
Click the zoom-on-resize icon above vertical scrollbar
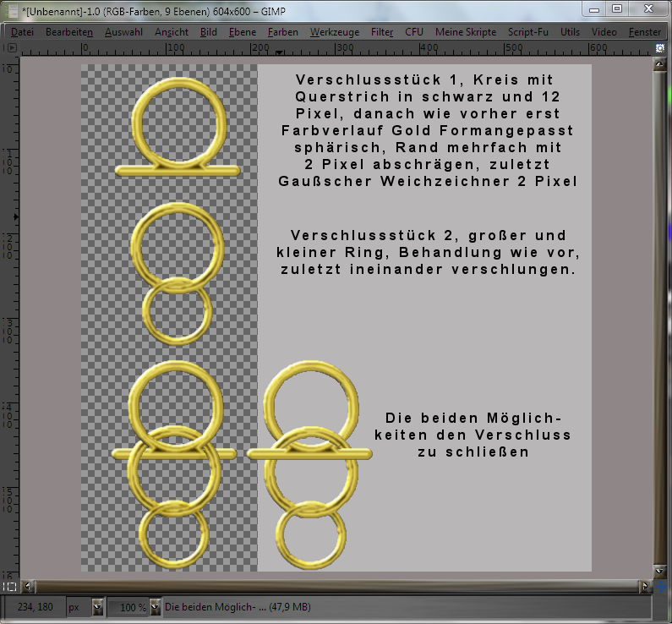[x=659, y=48]
